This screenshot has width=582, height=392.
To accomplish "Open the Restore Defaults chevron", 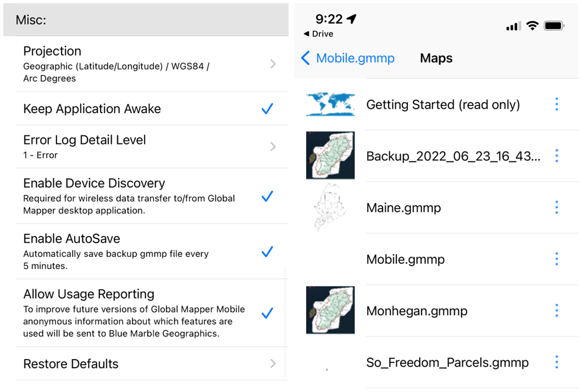I will click(273, 363).
